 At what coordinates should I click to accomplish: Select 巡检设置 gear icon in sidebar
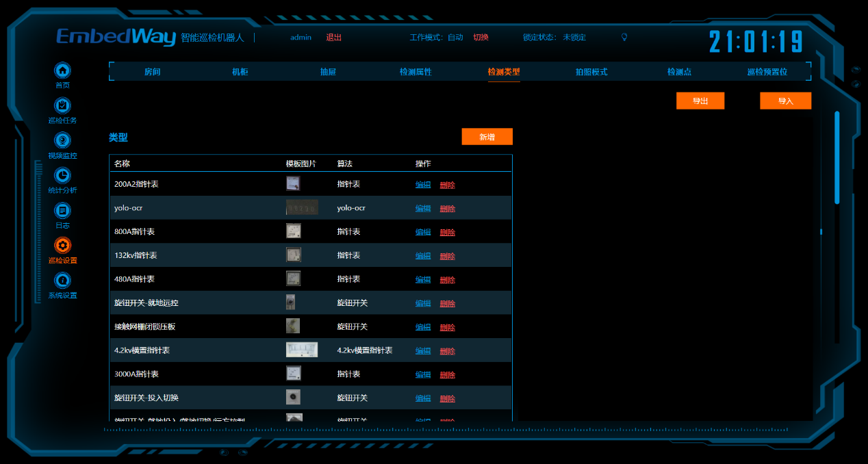(62, 246)
